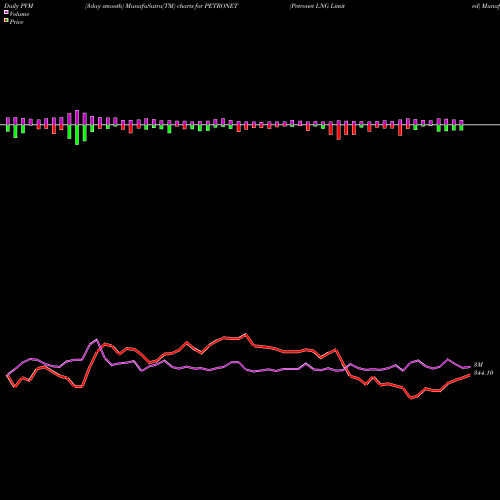The width and height of the screenshot is (500, 500).
Task: Click the '(Petronet LNG Limit' title text
Action: point(317,6)
